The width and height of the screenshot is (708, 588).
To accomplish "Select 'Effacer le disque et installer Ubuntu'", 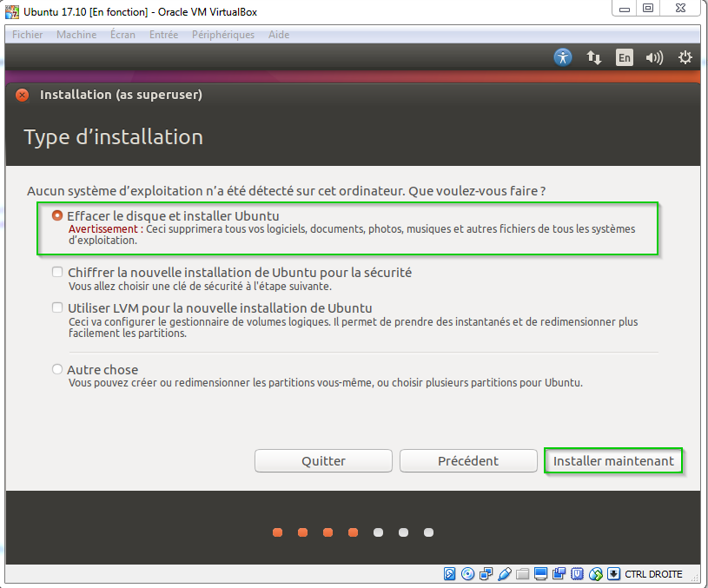I will coord(57,215).
